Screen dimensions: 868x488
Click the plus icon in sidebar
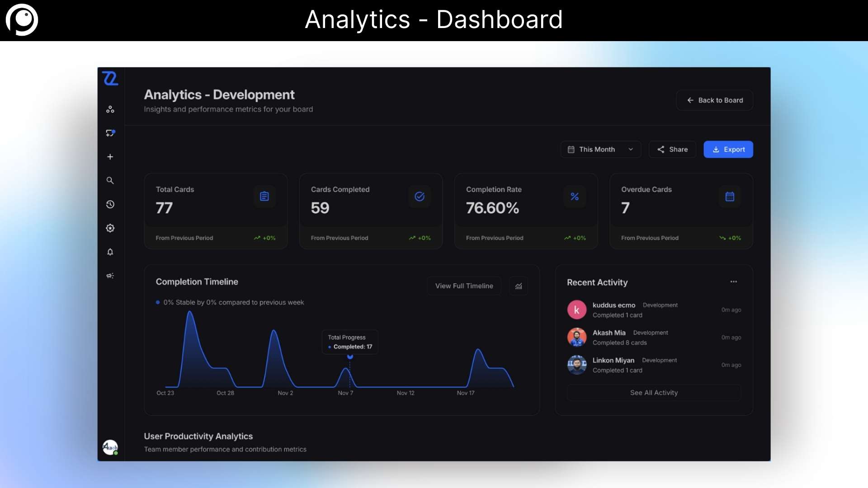point(110,157)
